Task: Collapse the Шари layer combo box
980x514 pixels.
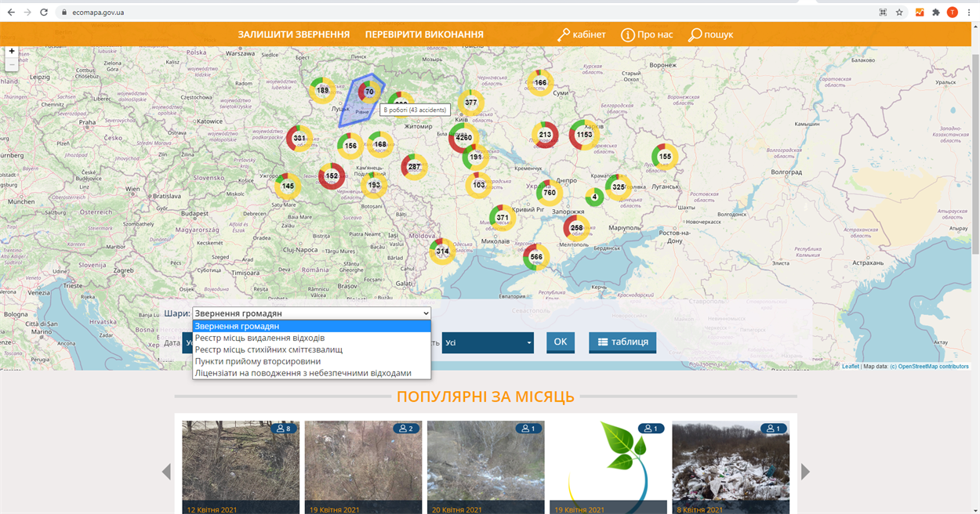Action: coord(312,313)
